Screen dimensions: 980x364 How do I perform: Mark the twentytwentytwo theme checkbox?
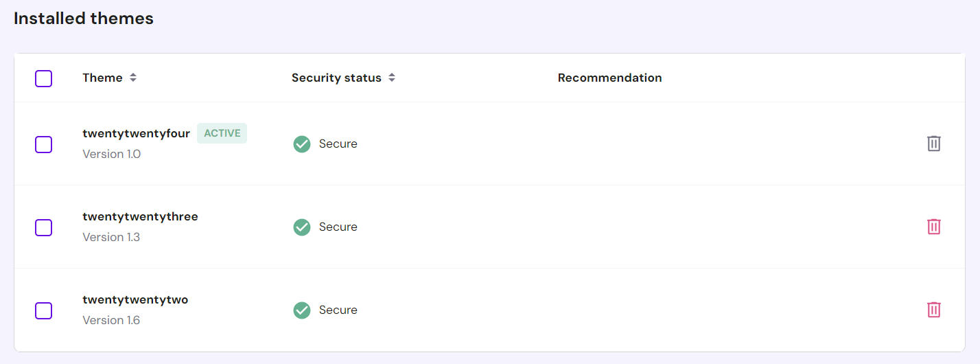coord(43,310)
